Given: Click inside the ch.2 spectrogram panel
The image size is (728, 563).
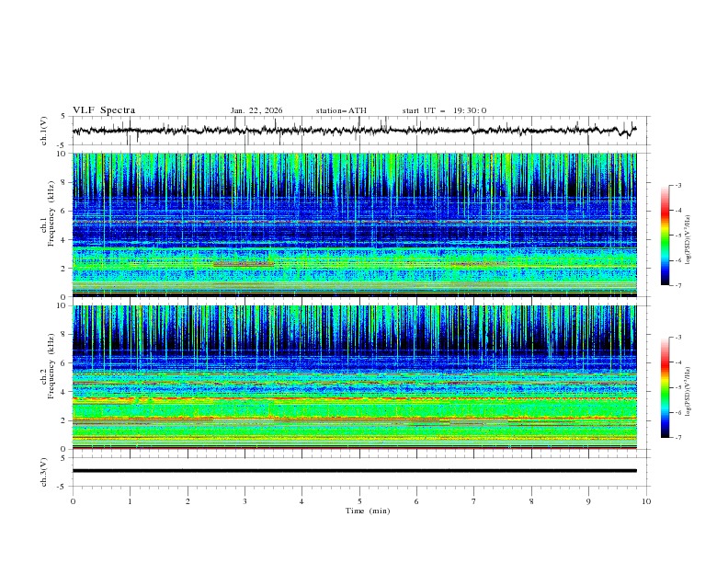Looking at the screenshot, I should (x=354, y=377).
